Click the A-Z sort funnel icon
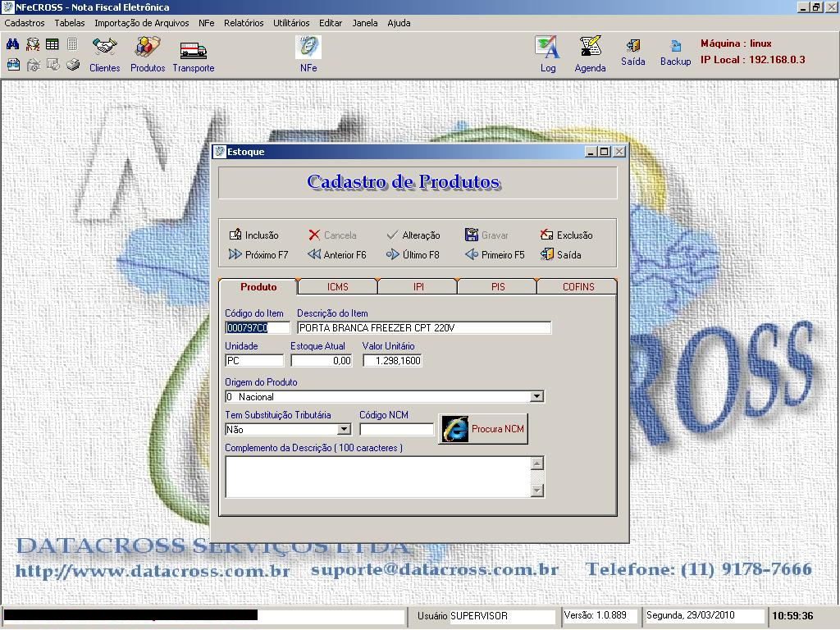Screen dimensions: 840x630 click(33, 44)
